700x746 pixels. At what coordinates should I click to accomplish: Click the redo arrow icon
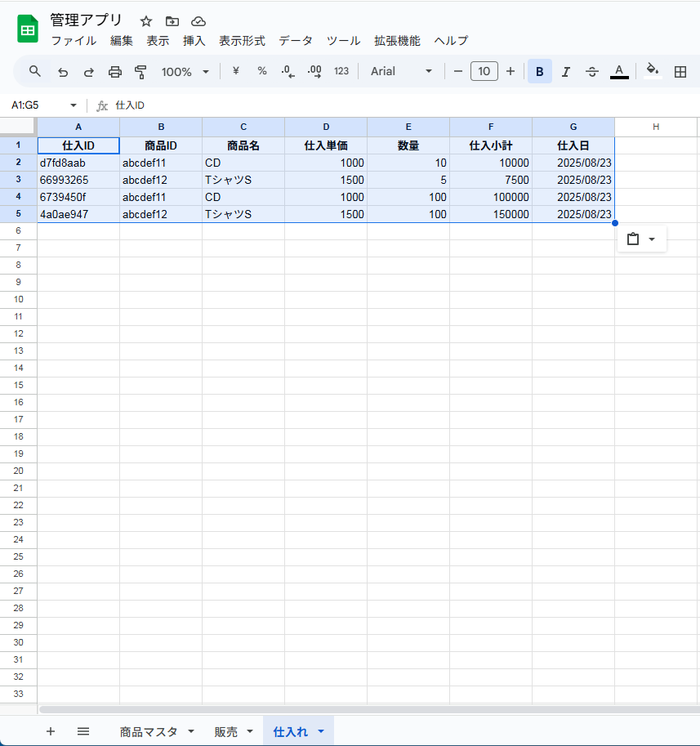(x=88, y=72)
